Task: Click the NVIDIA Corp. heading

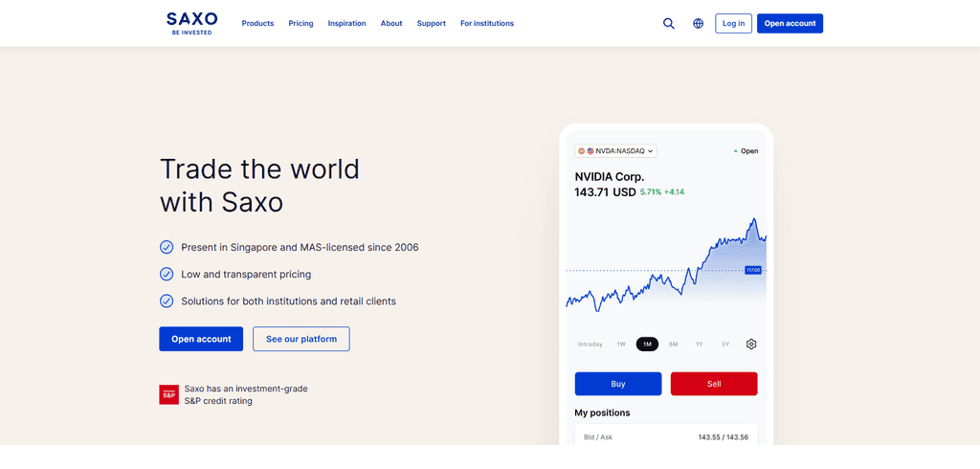Action: tap(610, 177)
